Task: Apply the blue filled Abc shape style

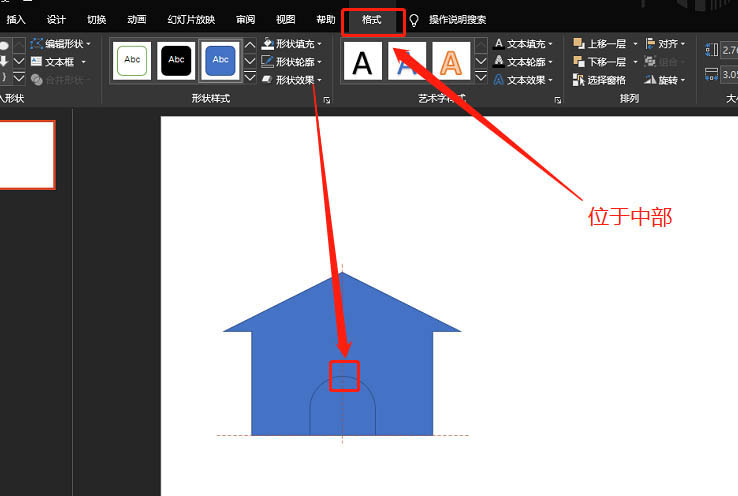Action: tap(220, 60)
